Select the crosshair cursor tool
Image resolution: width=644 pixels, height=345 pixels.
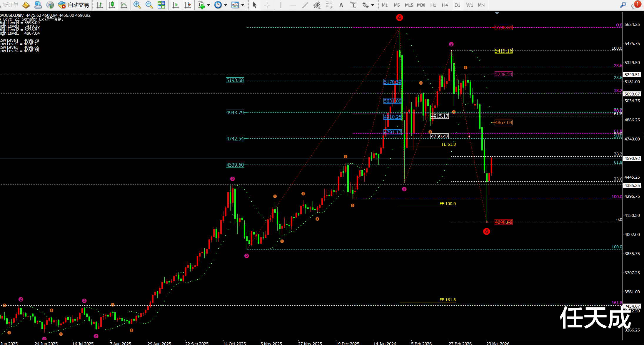[x=267, y=5]
